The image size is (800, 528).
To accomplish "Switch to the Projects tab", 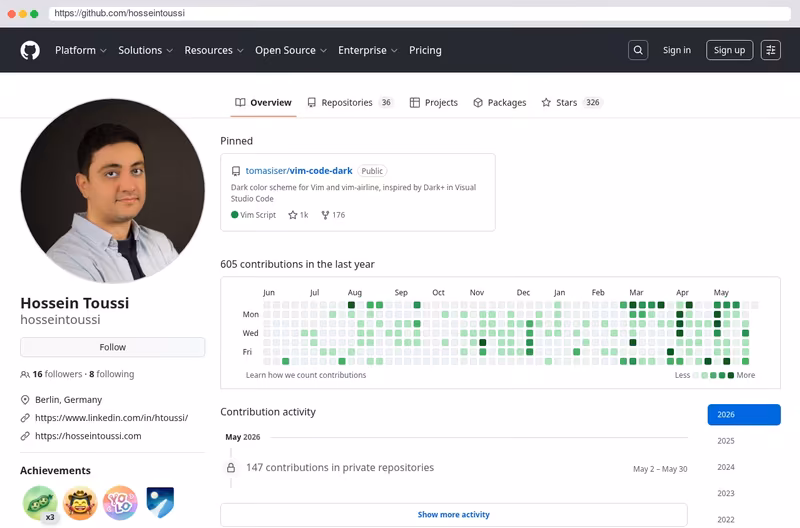I will point(434,103).
